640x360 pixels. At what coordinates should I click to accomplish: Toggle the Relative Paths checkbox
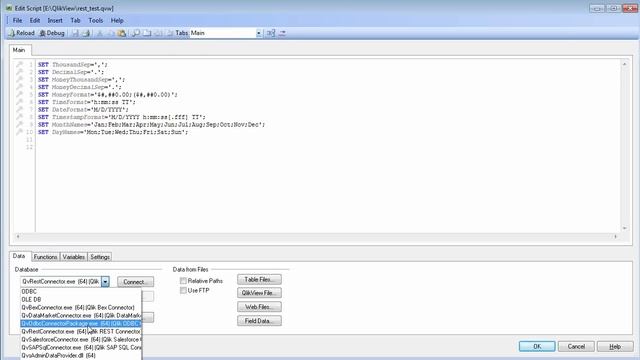pos(183,281)
